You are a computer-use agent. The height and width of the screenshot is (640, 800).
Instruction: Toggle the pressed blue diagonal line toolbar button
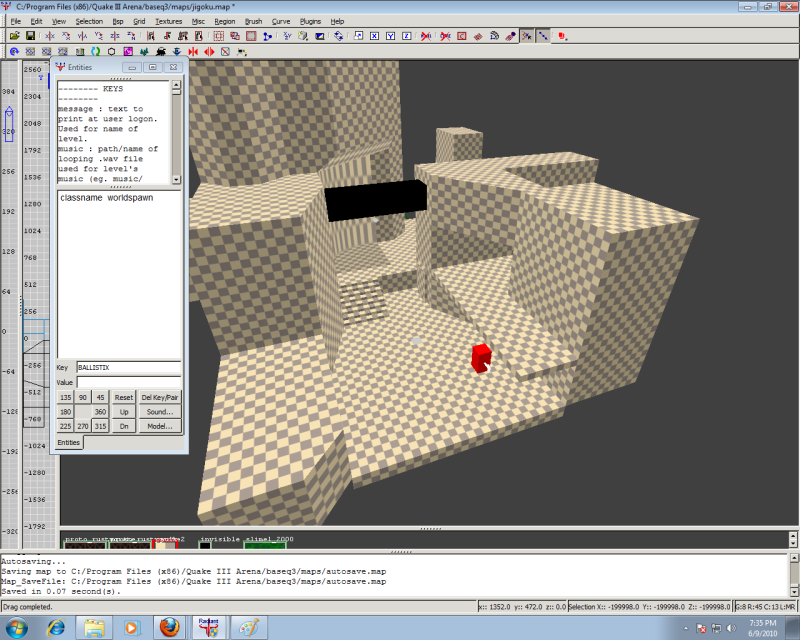coord(543,36)
